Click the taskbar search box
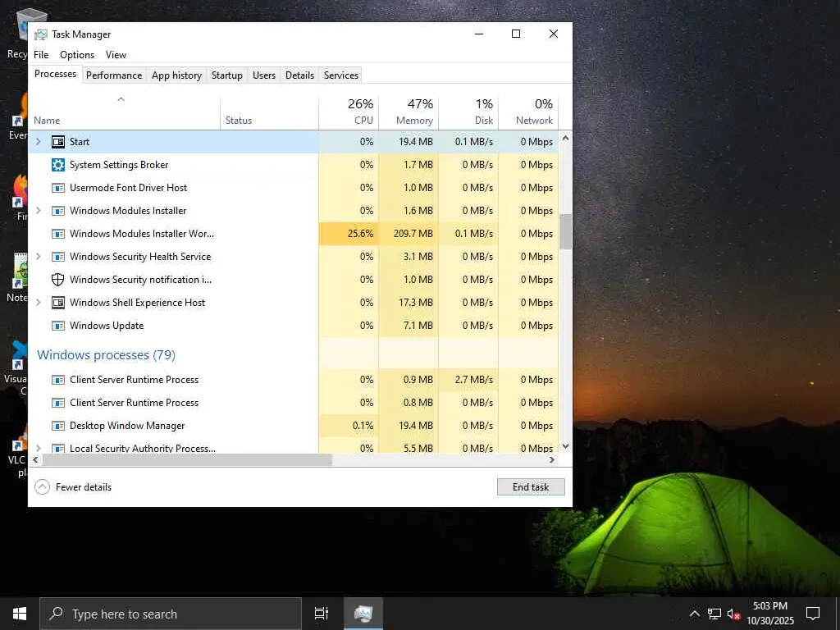840x630 pixels. (171, 614)
